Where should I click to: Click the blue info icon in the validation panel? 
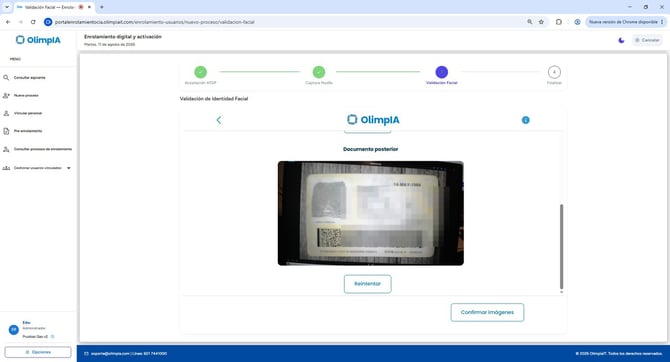pos(526,120)
